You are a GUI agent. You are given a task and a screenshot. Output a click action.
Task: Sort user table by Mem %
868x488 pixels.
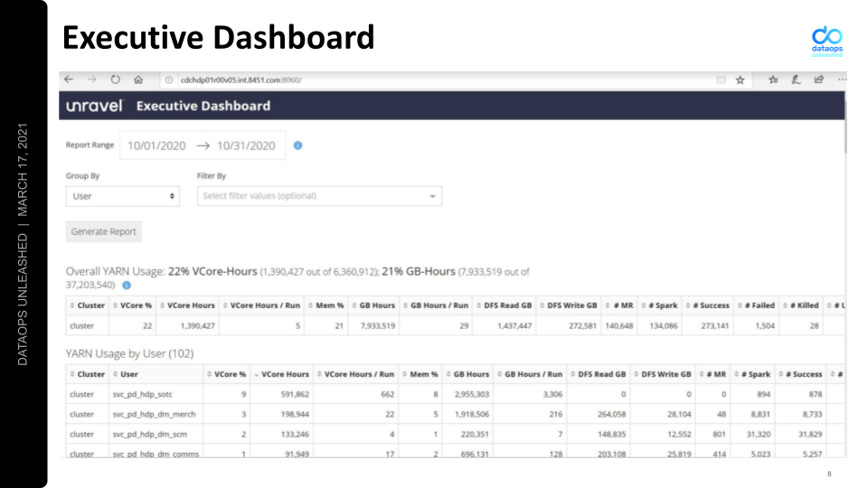click(x=420, y=374)
